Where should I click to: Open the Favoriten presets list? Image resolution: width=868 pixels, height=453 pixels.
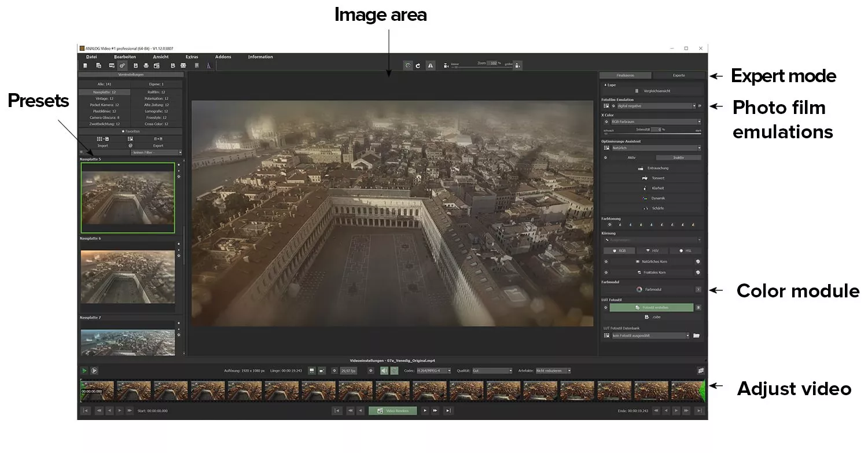tap(131, 131)
